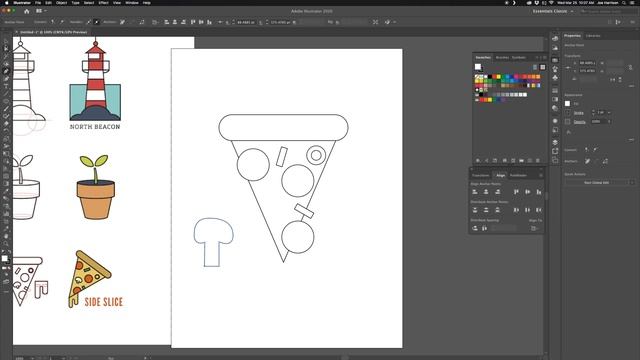
Task: Click the Stroke link in Properties
Action: pos(579,113)
